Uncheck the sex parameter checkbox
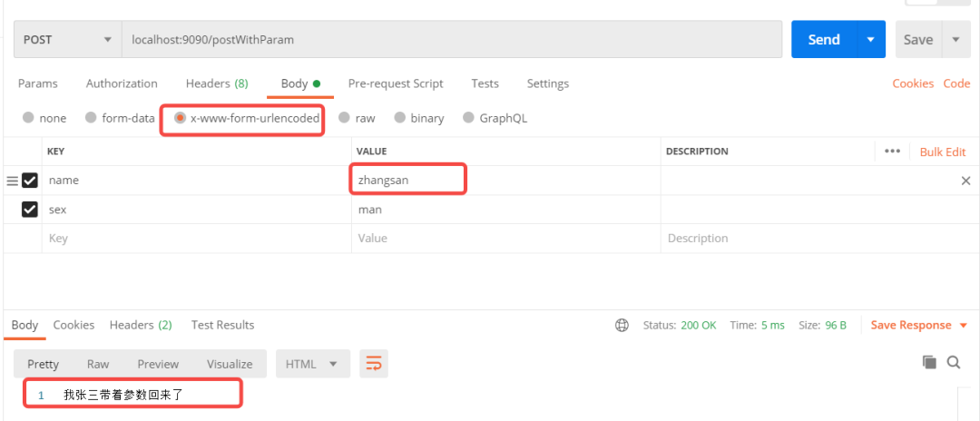 tap(29, 210)
